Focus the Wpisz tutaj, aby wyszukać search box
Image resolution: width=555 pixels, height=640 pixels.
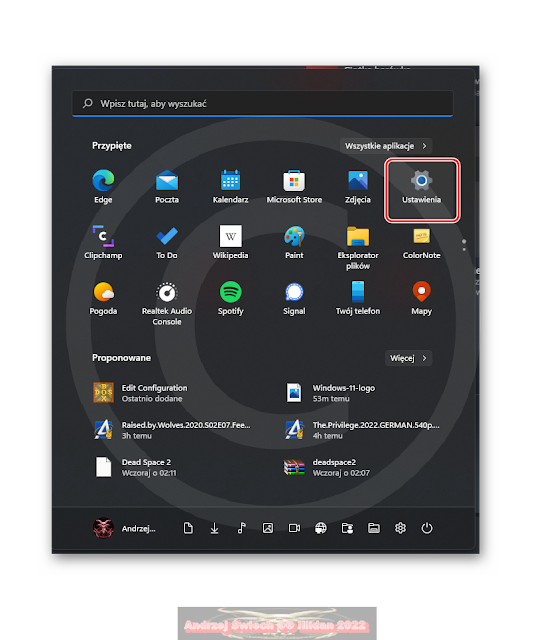click(262, 104)
